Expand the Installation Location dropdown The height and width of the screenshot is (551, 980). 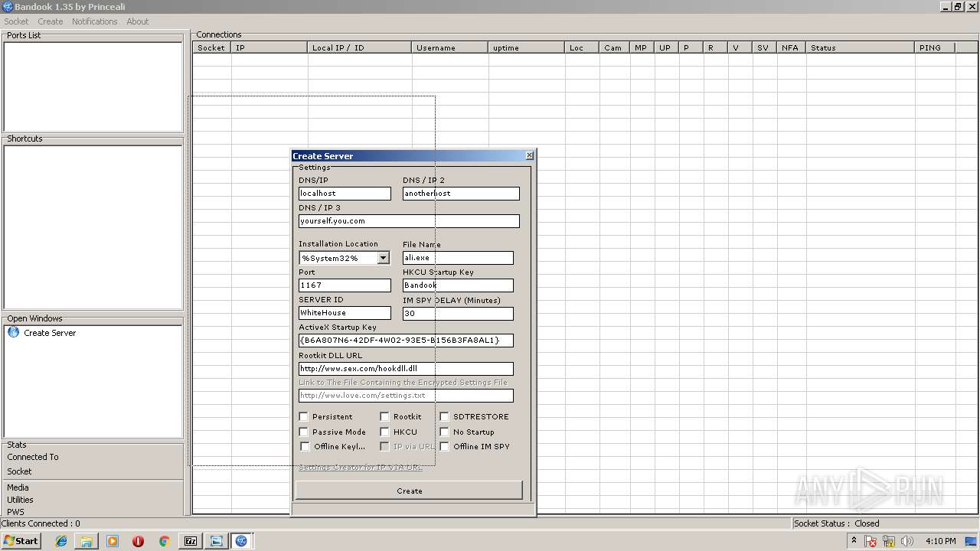pos(383,258)
